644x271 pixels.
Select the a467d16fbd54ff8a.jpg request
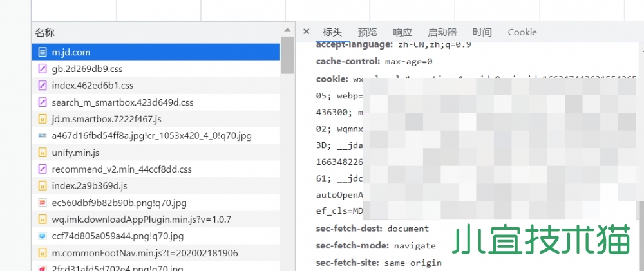pyautogui.click(x=156, y=136)
